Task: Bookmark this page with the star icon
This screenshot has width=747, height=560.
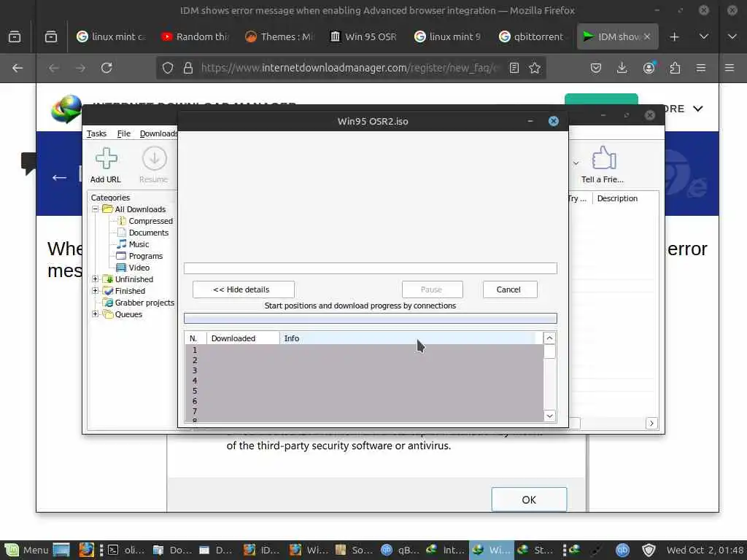Action: [535, 68]
